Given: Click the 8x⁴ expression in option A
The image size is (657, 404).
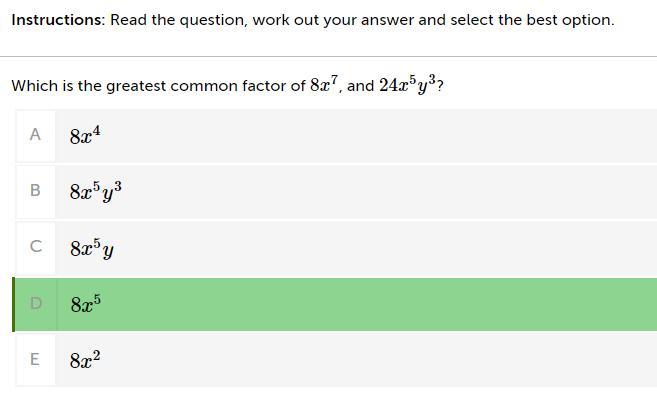Looking at the screenshot, I should pyautogui.click(x=85, y=135).
